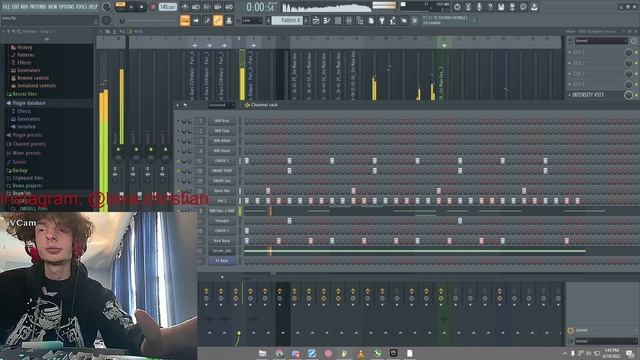Open the EDIT menu
This screenshot has height=360, width=640.
[x=16, y=7]
